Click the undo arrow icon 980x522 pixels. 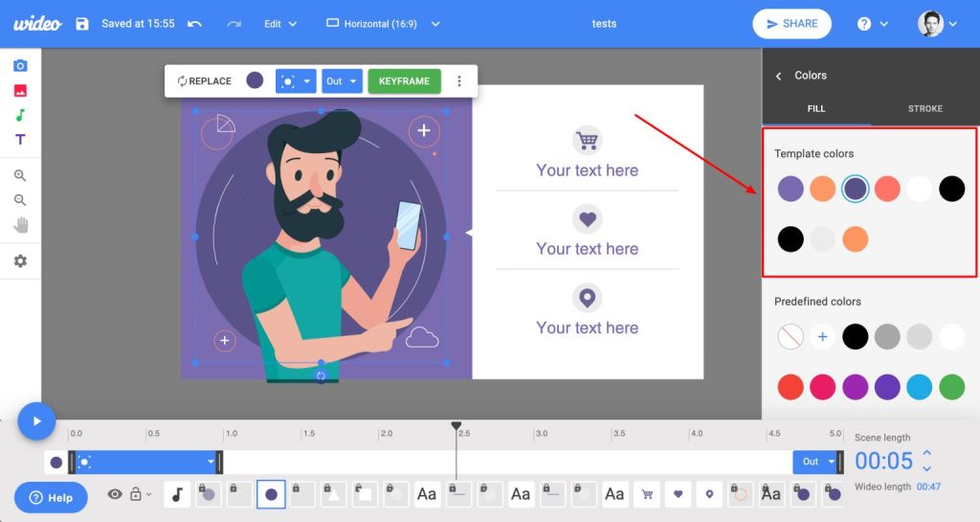tap(195, 24)
